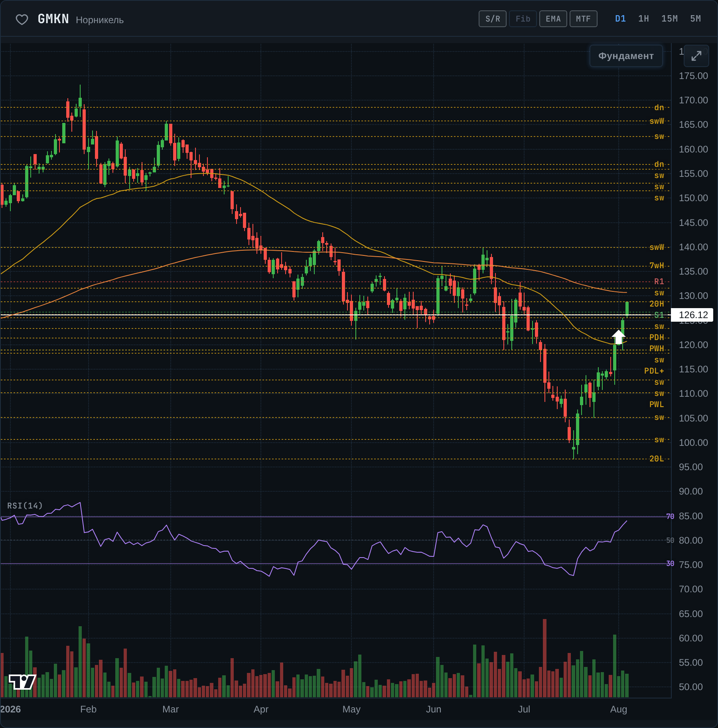
Task: Click the 175.00 price axis label
Action: tap(693, 76)
